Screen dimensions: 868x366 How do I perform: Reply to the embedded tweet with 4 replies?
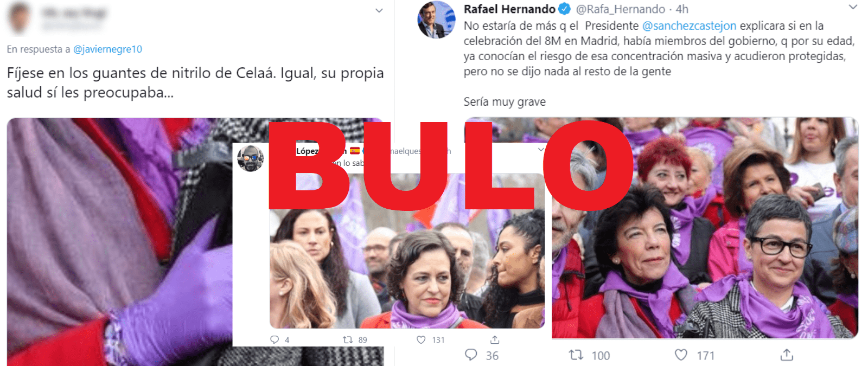pyautogui.click(x=275, y=340)
